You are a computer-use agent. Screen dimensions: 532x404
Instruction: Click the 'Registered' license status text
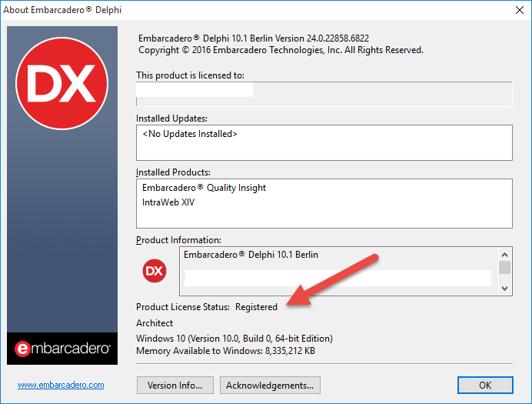click(256, 307)
